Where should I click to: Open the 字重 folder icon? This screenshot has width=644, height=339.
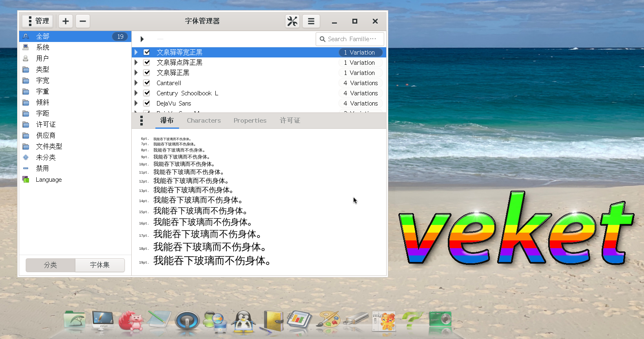pos(26,91)
